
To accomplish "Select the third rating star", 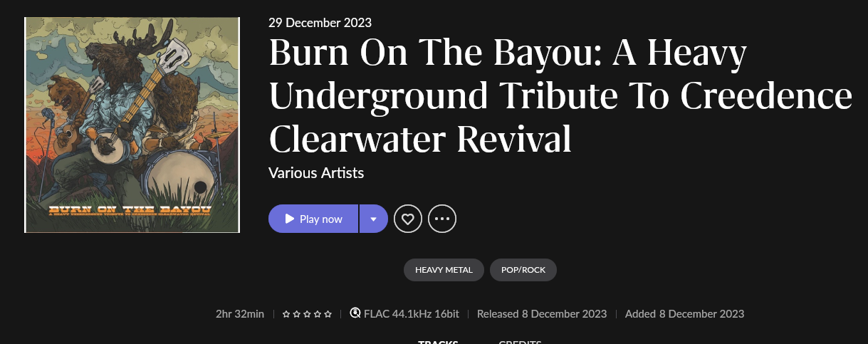I will coord(307,313).
